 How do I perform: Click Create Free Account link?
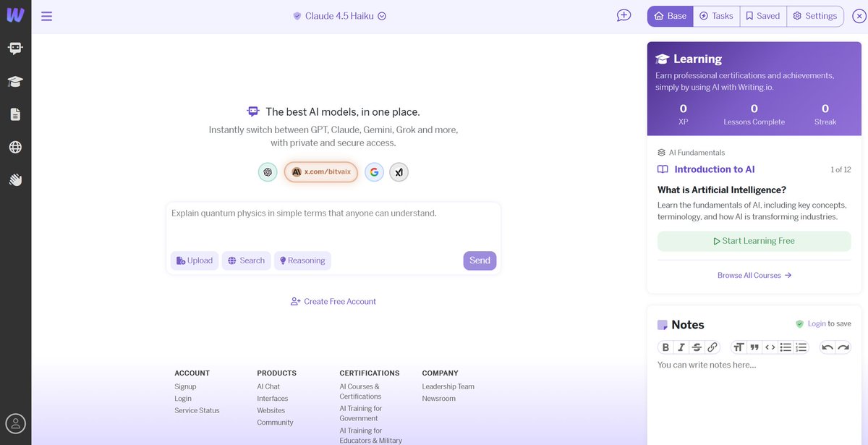point(333,302)
